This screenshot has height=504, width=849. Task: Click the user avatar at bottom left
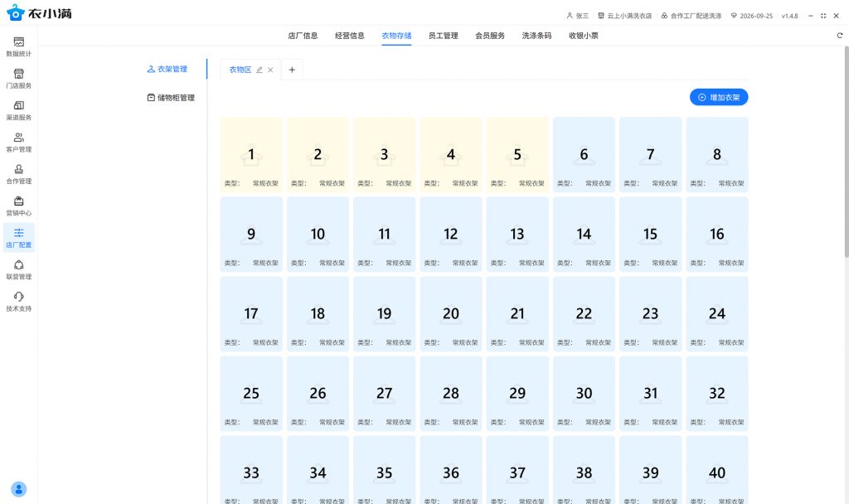(19, 489)
